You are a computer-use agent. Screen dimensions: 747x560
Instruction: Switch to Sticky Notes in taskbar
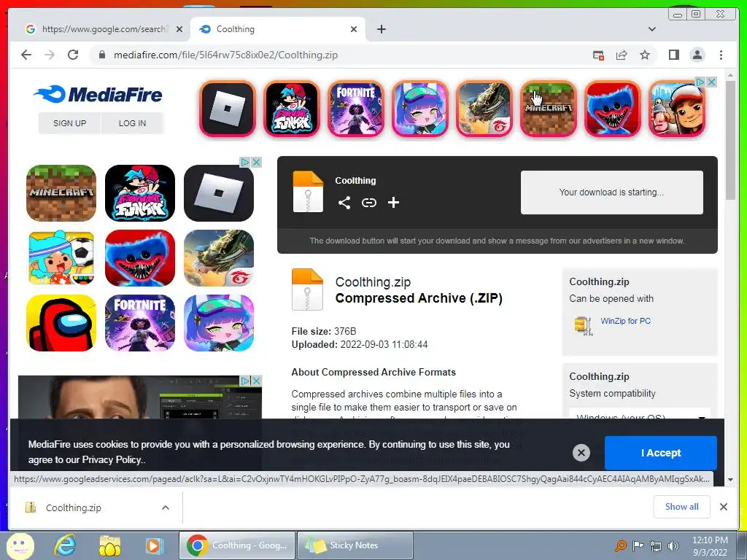coord(355,545)
